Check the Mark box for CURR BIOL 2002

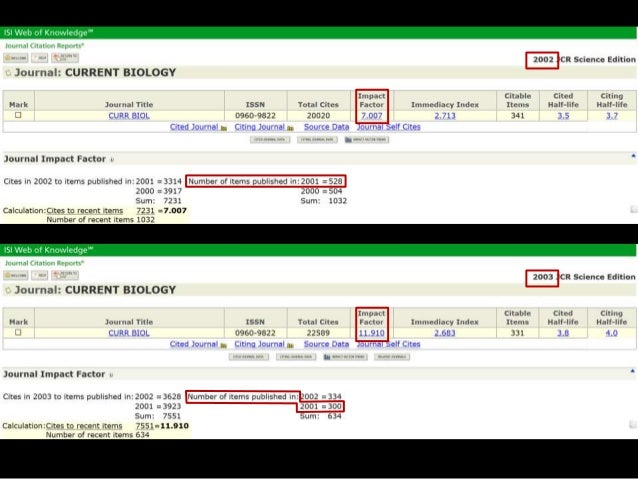pos(18,115)
